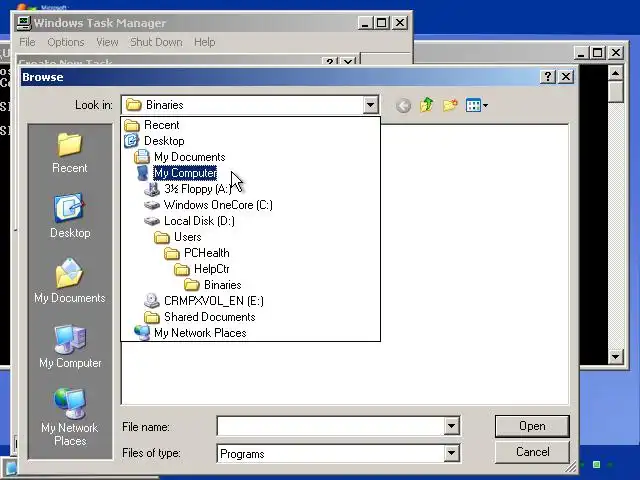Image resolution: width=640 pixels, height=480 pixels.
Task: Click the My Network Places globe icon in list
Action: (142, 333)
